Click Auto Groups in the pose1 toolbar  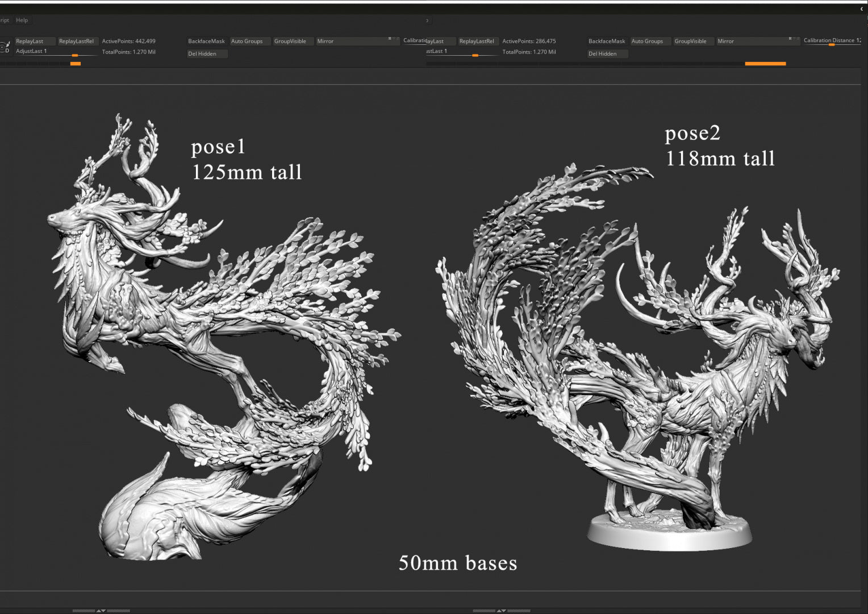click(x=247, y=42)
